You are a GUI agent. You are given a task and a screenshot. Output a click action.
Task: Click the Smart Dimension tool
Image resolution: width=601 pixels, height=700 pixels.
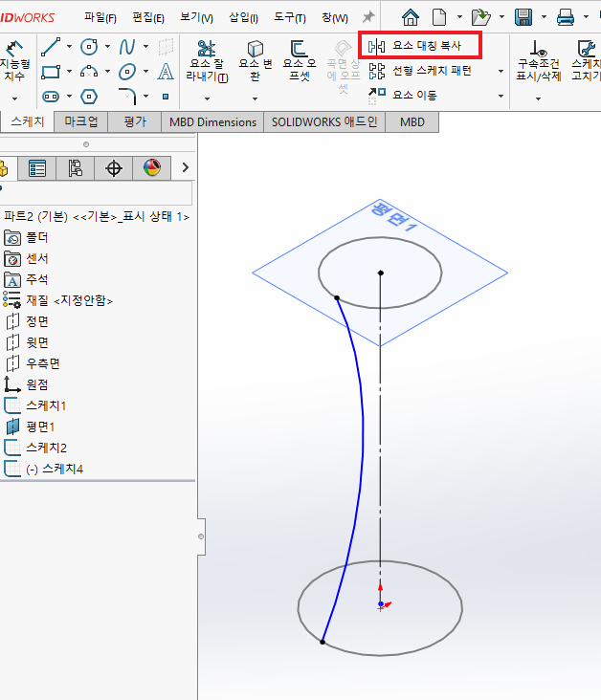coord(15,60)
